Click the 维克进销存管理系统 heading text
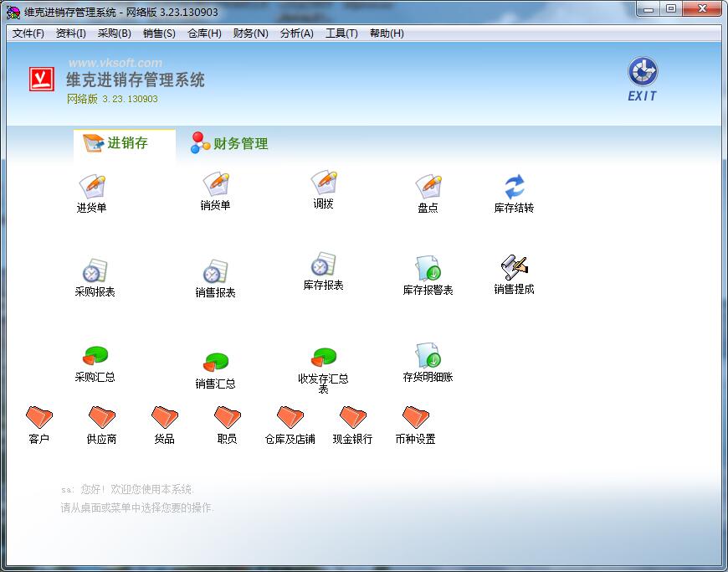The image size is (728, 572). tap(135, 80)
